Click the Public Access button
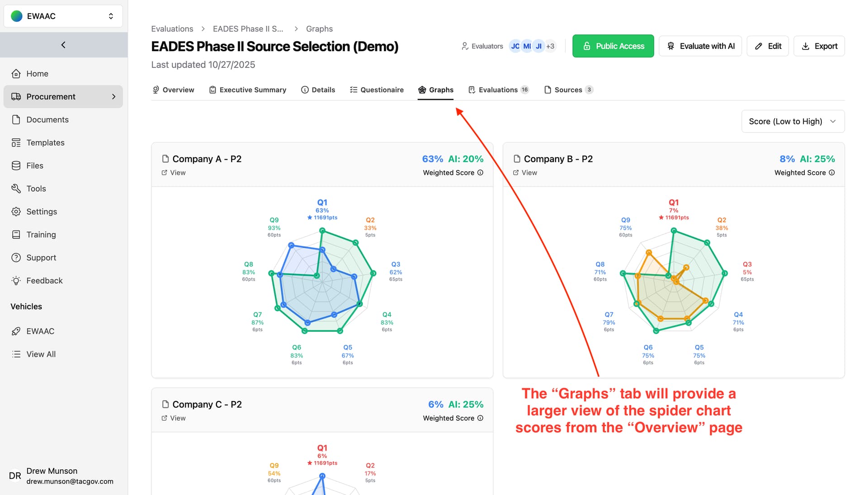This screenshot has width=868, height=495. pyautogui.click(x=613, y=46)
